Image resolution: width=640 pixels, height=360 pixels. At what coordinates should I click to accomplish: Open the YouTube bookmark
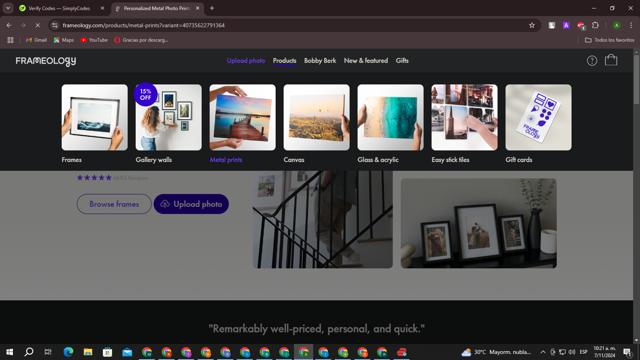click(94, 40)
